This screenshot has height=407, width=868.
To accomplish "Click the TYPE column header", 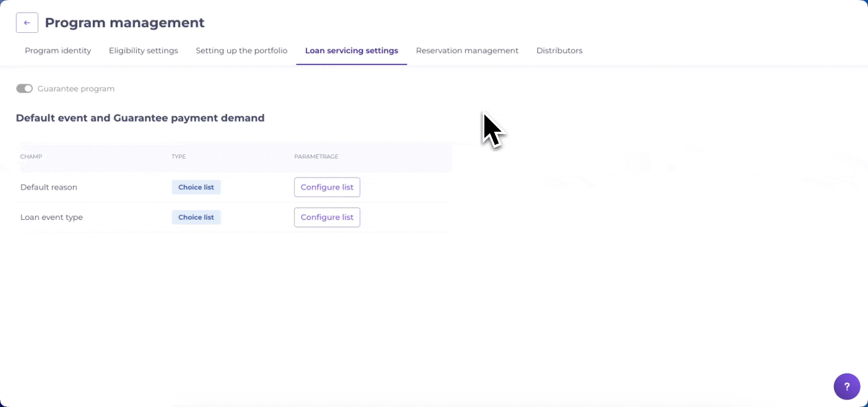I will tap(179, 157).
